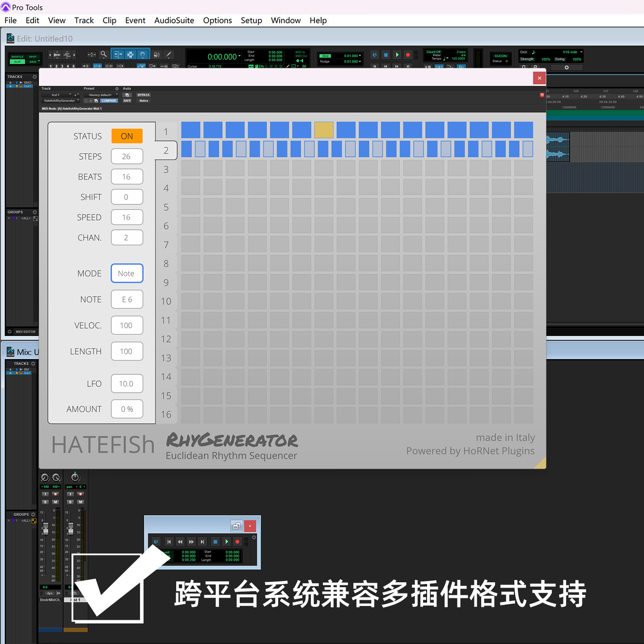This screenshot has height=644, width=644.
Task: Click the MIDI zoom icon
Action: pos(67,55)
